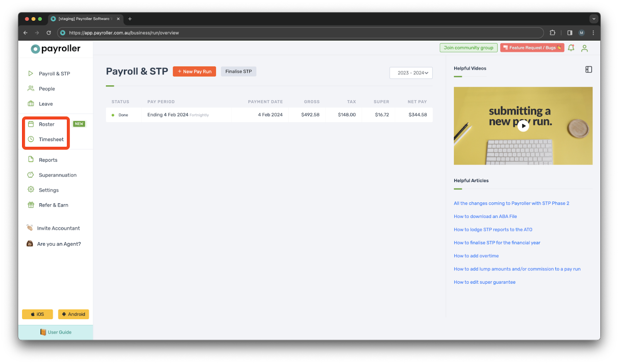Click the Payroll & STP play icon
Image resolution: width=619 pixels, height=364 pixels.
31,73
